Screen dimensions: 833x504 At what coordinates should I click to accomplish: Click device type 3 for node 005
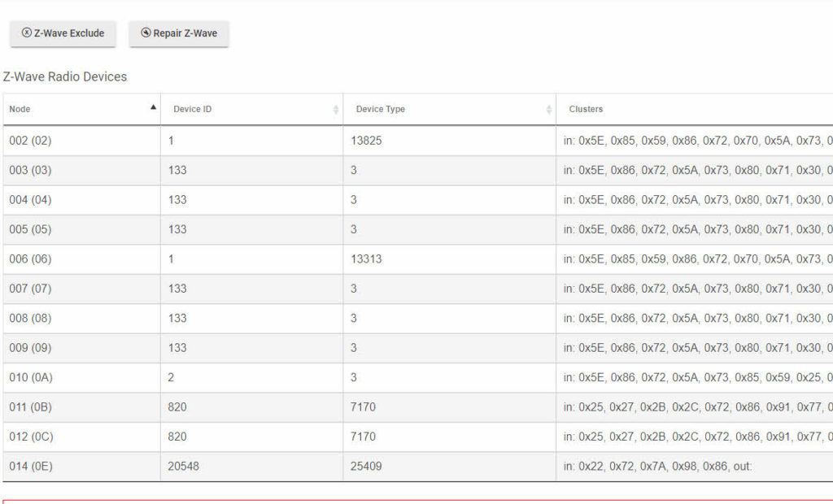[x=354, y=229]
